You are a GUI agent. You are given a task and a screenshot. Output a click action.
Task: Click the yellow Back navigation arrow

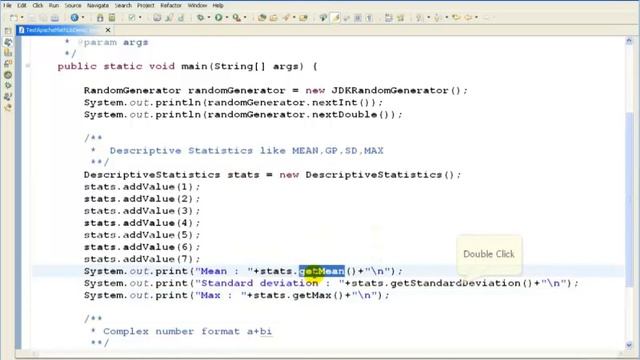coord(456,18)
